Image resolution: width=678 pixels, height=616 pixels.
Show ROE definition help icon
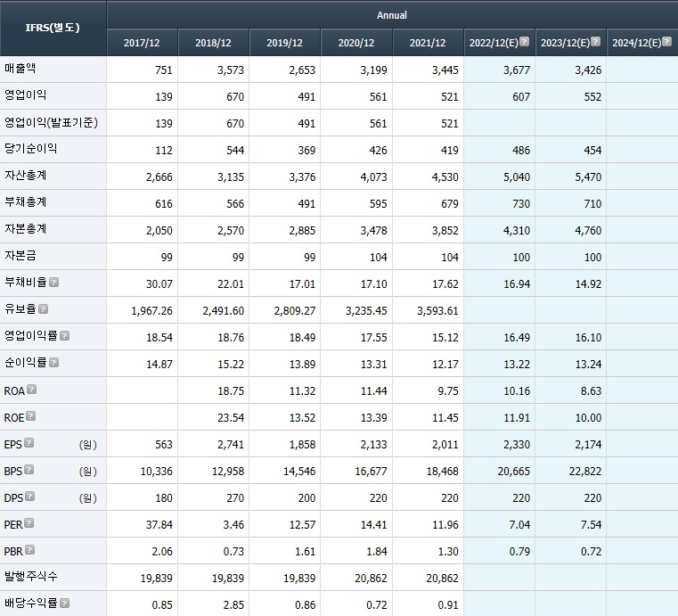[x=30, y=416]
